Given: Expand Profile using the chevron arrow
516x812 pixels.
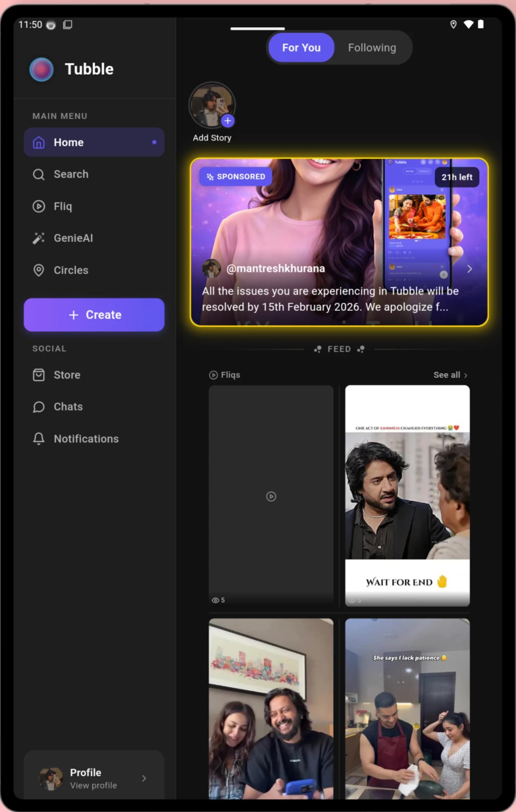Looking at the screenshot, I should click(144, 778).
